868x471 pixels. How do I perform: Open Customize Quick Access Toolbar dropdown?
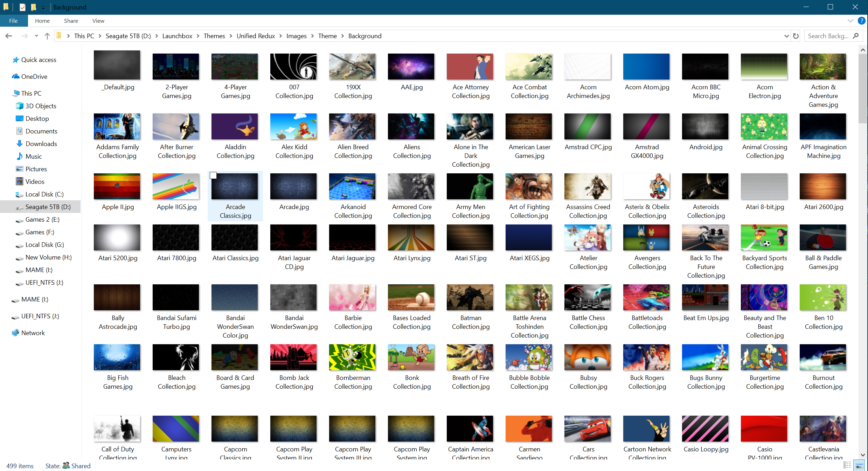point(43,7)
